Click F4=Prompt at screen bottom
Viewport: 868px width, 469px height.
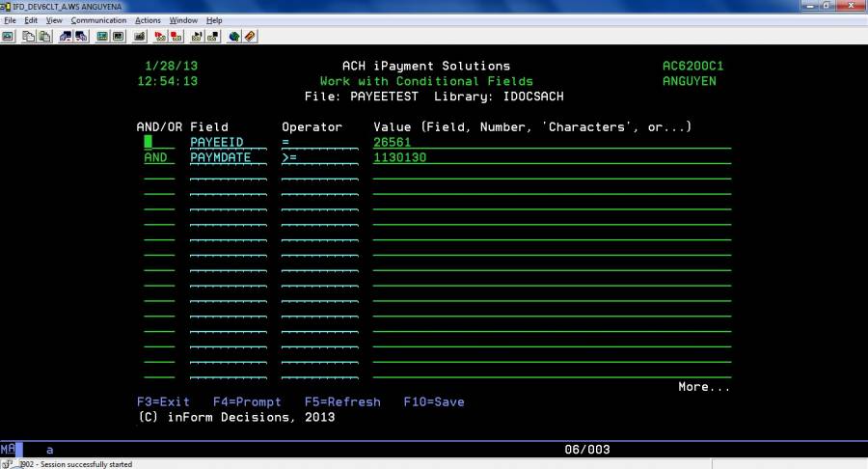tap(247, 401)
